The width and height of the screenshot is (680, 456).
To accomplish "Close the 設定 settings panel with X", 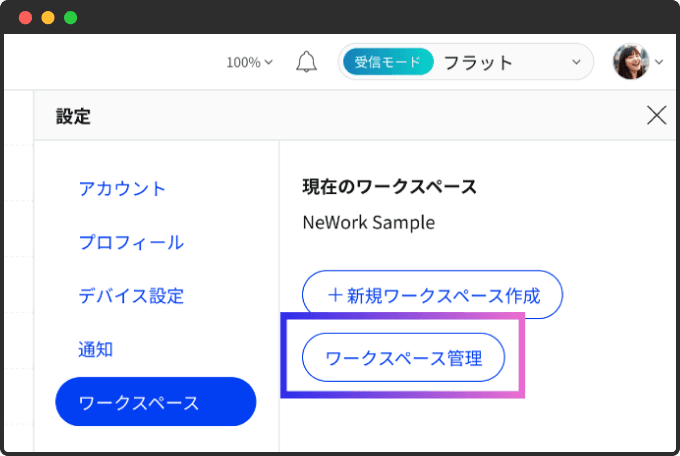I will click(x=656, y=115).
